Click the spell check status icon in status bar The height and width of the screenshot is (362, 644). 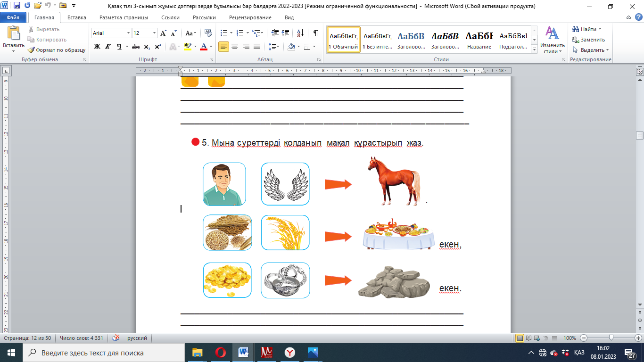click(x=116, y=338)
